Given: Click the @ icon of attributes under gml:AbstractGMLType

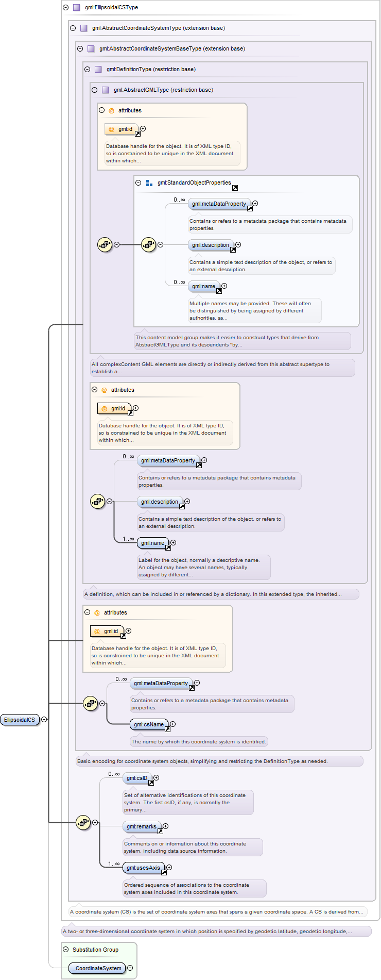Looking at the screenshot, I should pyautogui.click(x=111, y=111).
